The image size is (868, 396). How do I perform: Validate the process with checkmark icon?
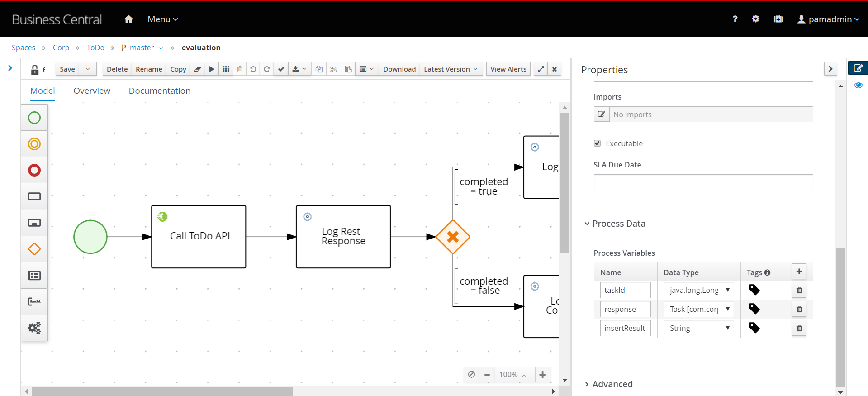point(281,69)
